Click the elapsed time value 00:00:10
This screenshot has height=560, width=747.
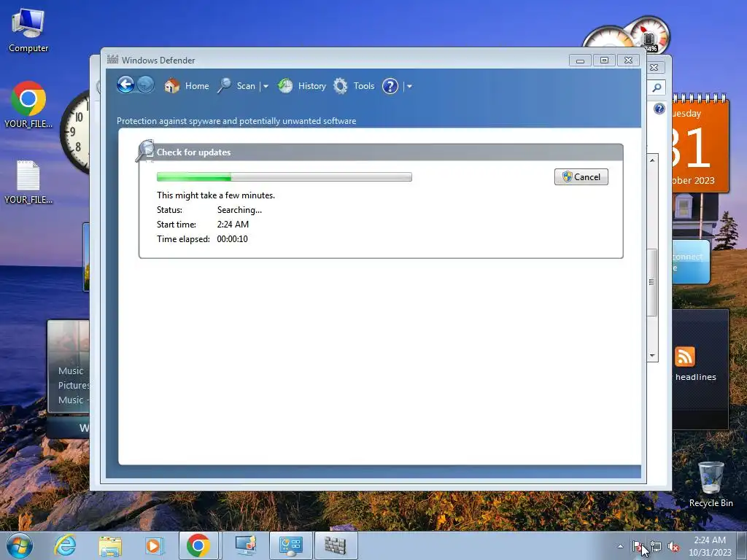232,239
